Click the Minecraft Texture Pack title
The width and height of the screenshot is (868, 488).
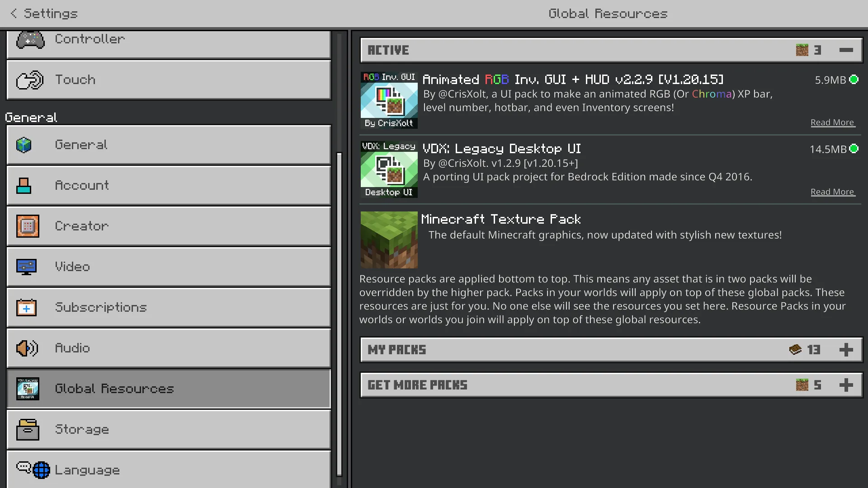[x=501, y=219]
